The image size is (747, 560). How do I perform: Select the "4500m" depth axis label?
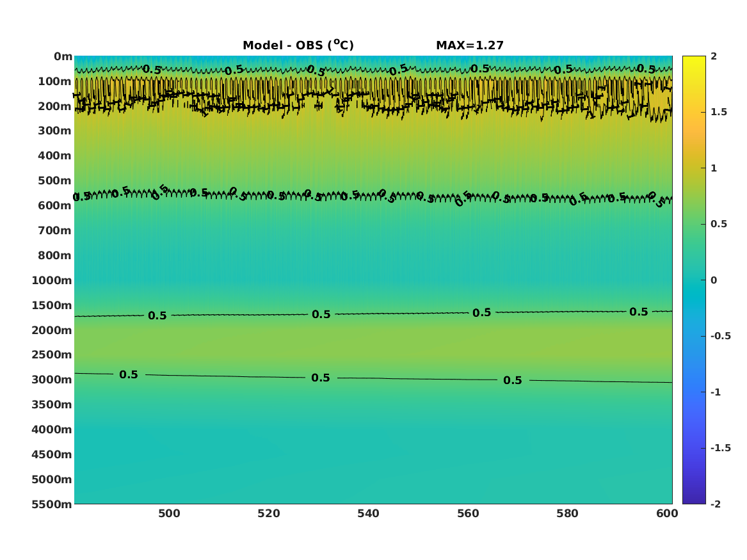(x=52, y=455)
